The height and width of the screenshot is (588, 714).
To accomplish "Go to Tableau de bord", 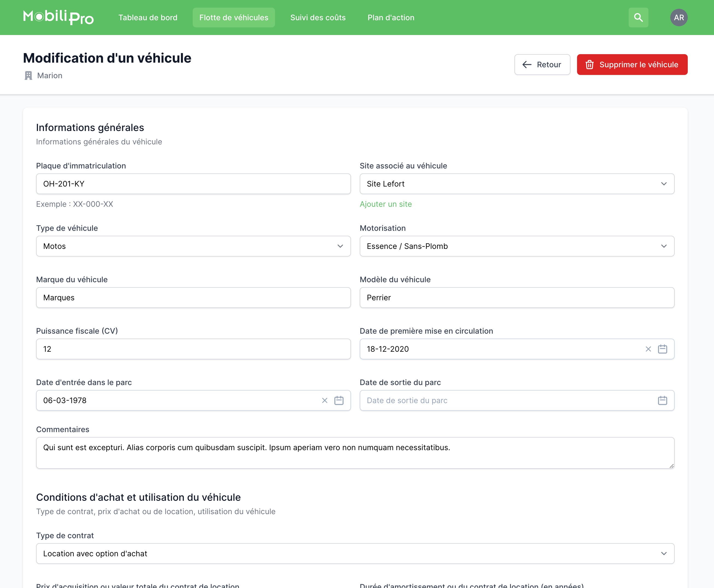I will tap(148, 18).
